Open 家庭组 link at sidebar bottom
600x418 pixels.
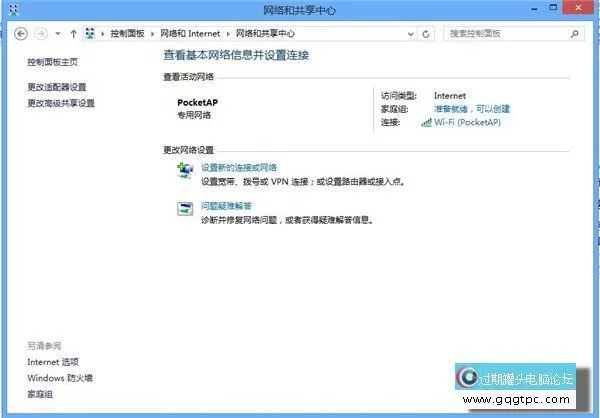(40, 394)
